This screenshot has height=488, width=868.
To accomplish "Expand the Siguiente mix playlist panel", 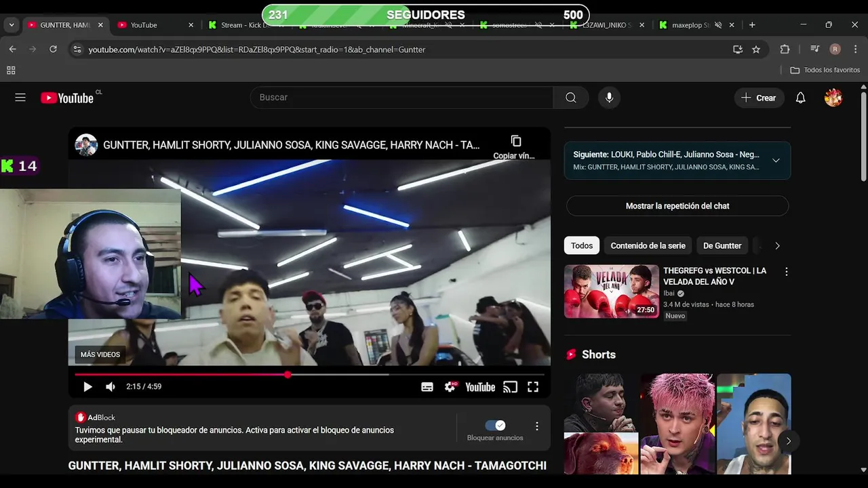I will click(x=776, y=161).
